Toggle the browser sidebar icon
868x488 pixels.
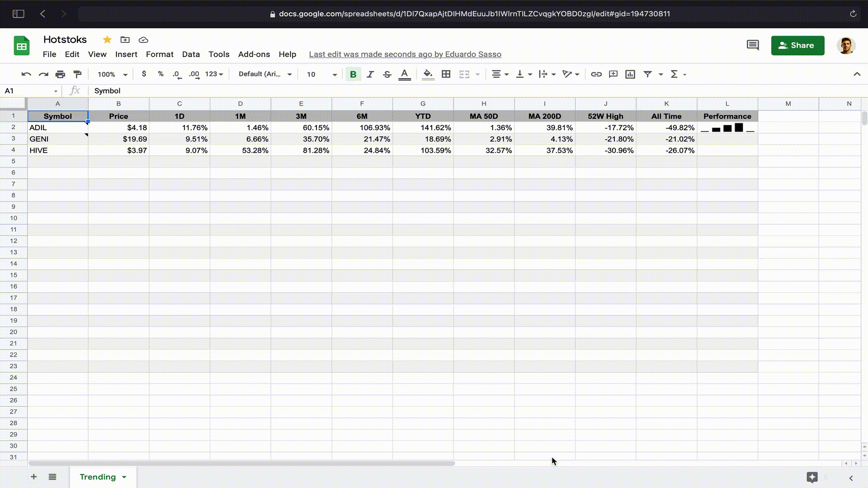tap(18, 14)
